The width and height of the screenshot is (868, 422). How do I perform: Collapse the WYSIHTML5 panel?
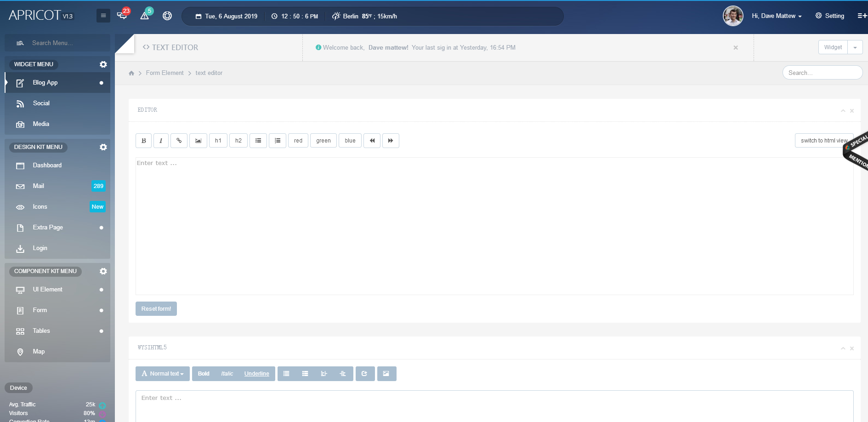pos(843,348)
